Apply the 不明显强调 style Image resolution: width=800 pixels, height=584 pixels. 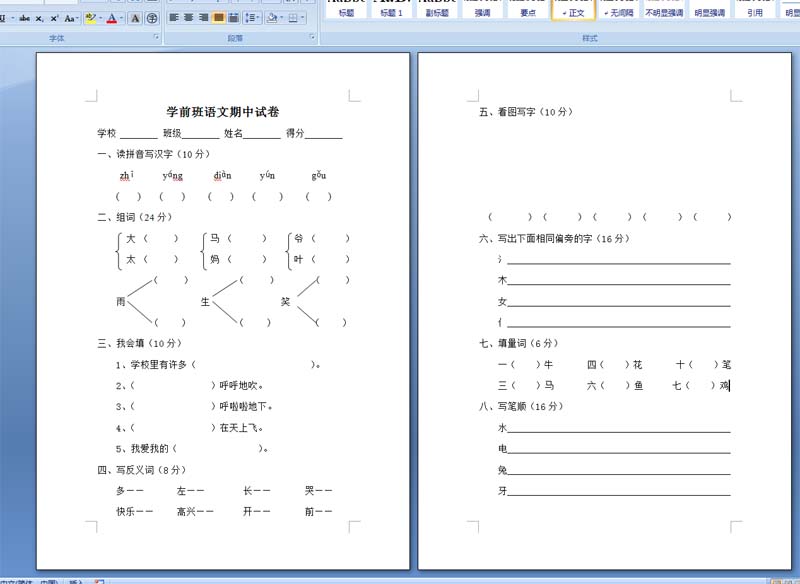[664, 10]
